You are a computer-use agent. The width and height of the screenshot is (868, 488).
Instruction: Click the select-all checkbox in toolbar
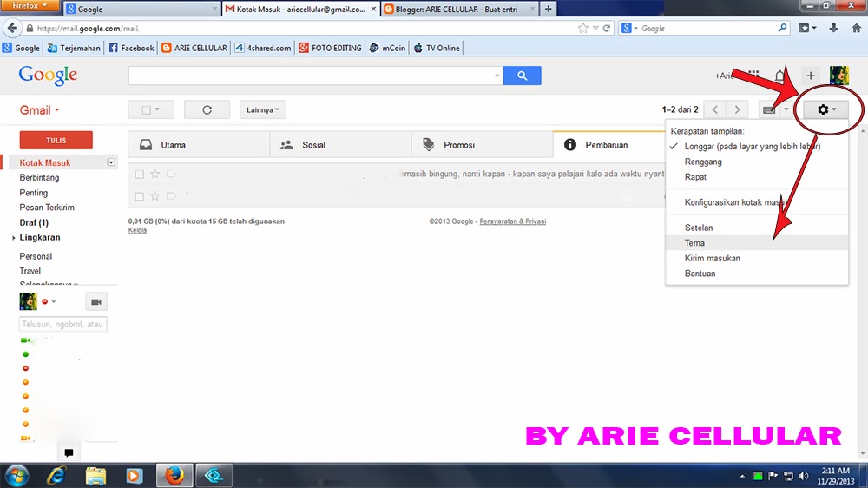click(x=146, y=109)
